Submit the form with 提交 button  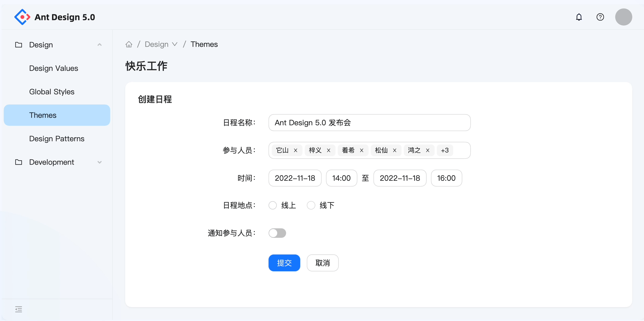pyautogui.click(x=284, y=263)
